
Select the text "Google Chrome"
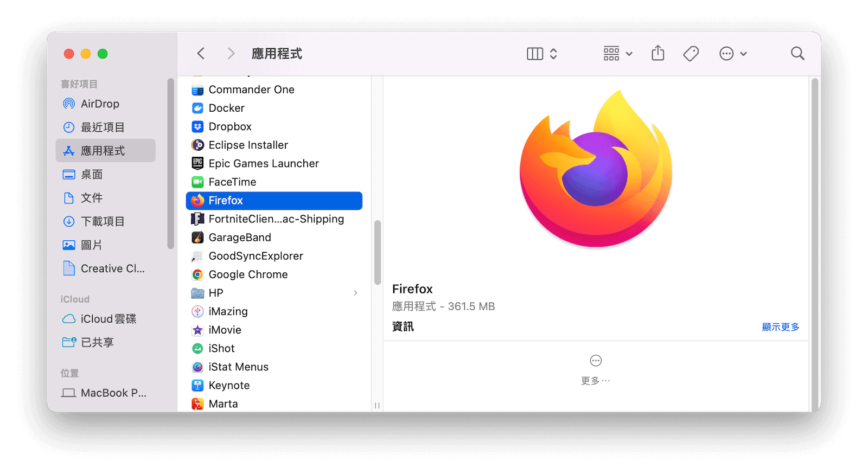[248, 274]
